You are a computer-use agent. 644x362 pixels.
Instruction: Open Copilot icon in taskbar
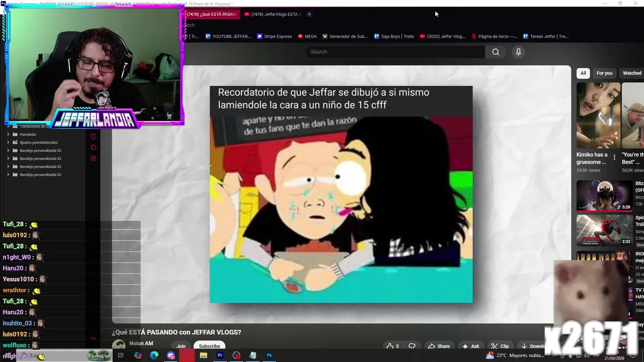pos(138,355)
